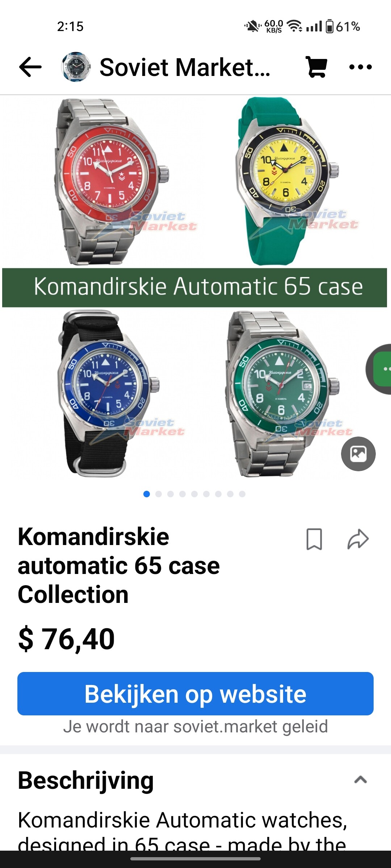The image size is (391, 868).
Task: Open the three-dot more options menu
Action: click(x=360, y=67)
